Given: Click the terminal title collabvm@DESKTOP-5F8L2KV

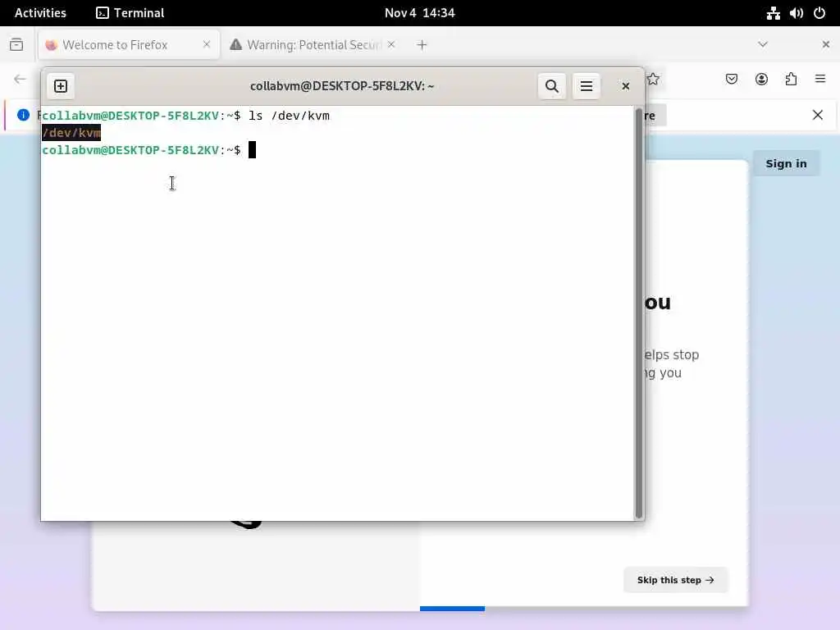Looking at the screenshot, I should [x=342, y=86].
